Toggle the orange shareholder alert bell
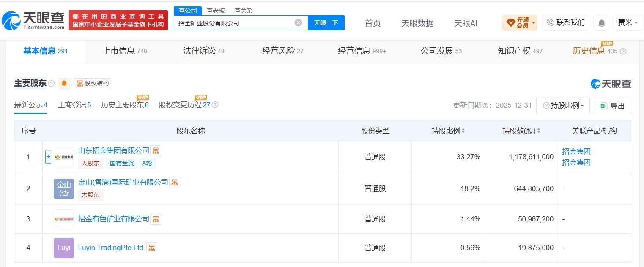The width and height of the screenshot is (644, 267). 64,83
